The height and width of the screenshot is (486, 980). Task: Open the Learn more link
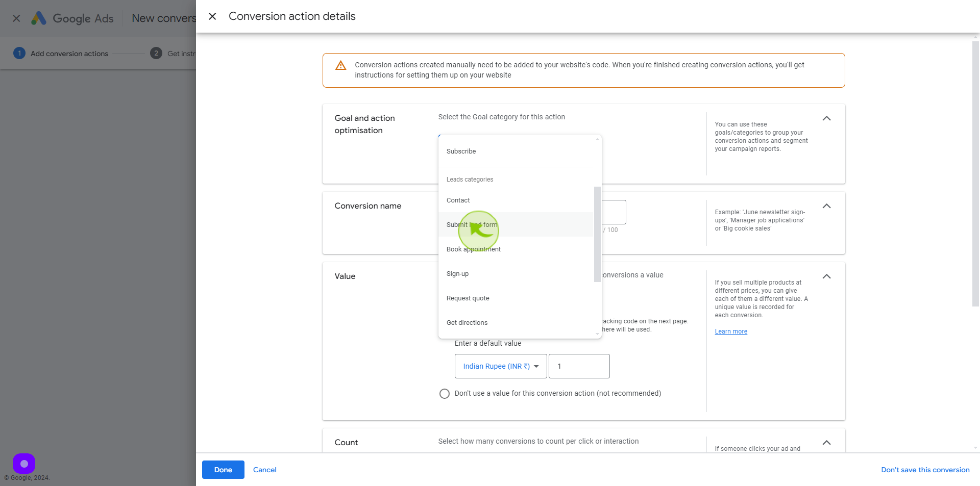[x=731, y=331]
